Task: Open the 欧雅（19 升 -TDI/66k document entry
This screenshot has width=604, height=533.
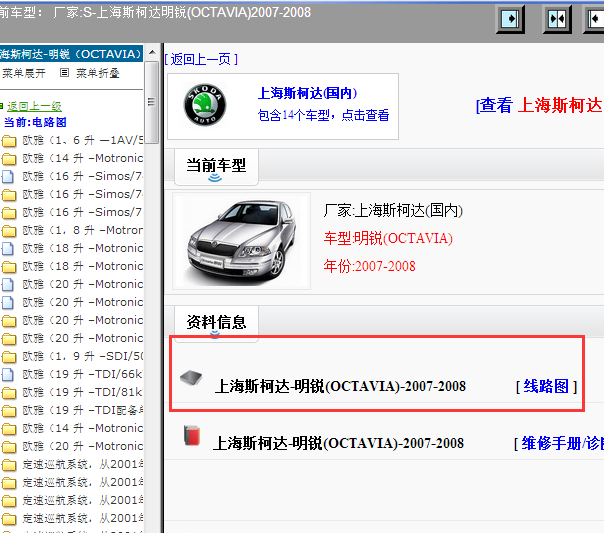Action: click(82, 374)
